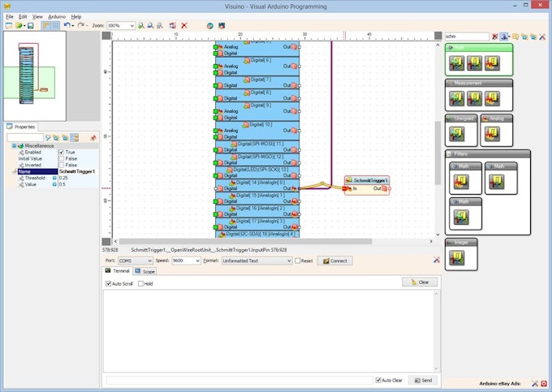Open the Arduino menu
The height and width of the screenshot is (392, 552).
[57, 16]
